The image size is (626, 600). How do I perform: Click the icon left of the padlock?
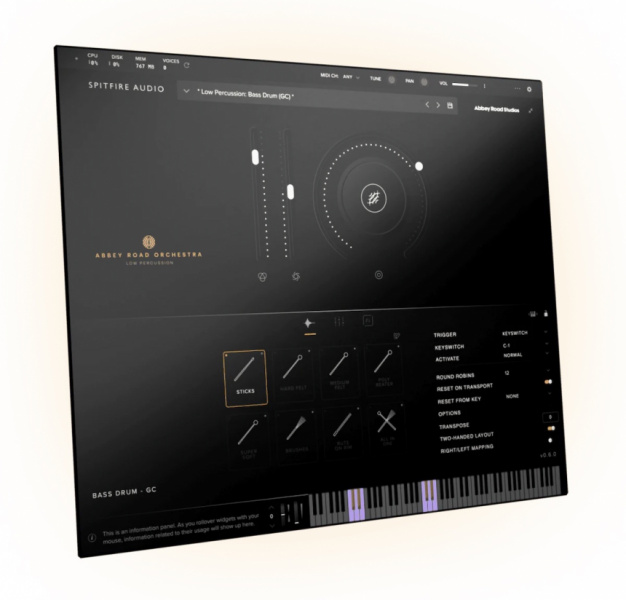tap(533, 314)
